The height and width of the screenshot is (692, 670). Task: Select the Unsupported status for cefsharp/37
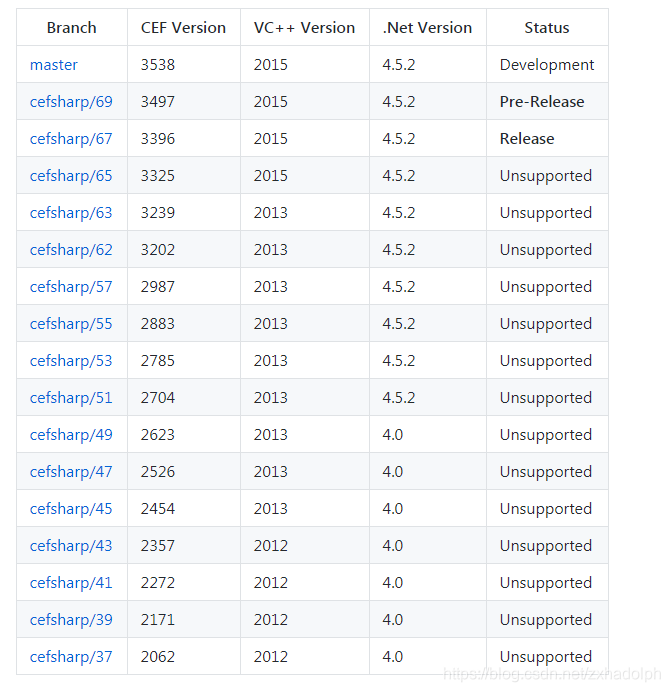(x=546, y=658)
